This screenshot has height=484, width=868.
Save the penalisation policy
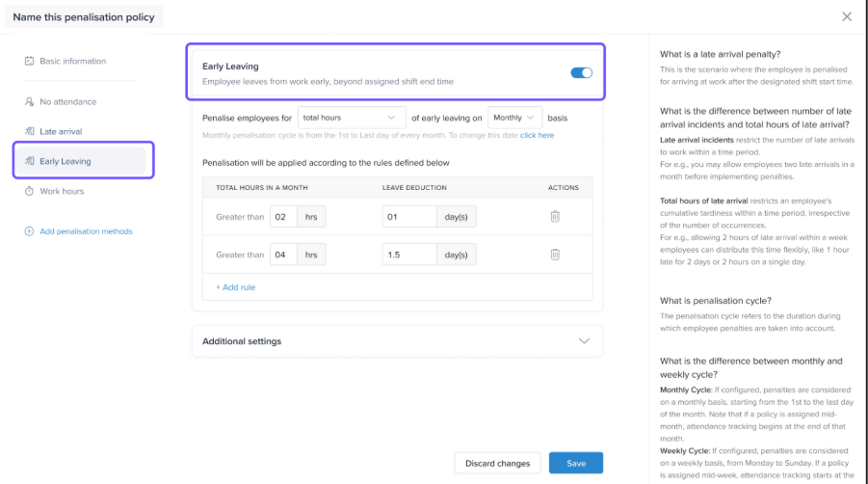(x=576, y=463)
